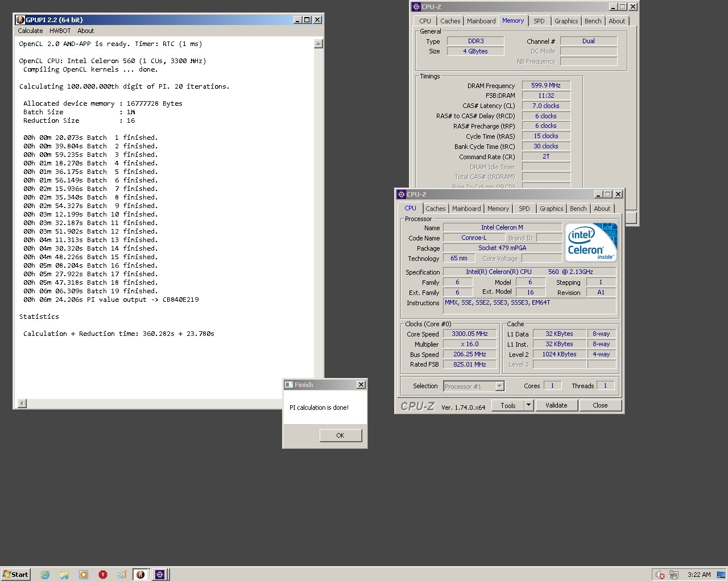
Task: Click the CAS# Latency value 7.0 clocks
Action: click(546, 106)
